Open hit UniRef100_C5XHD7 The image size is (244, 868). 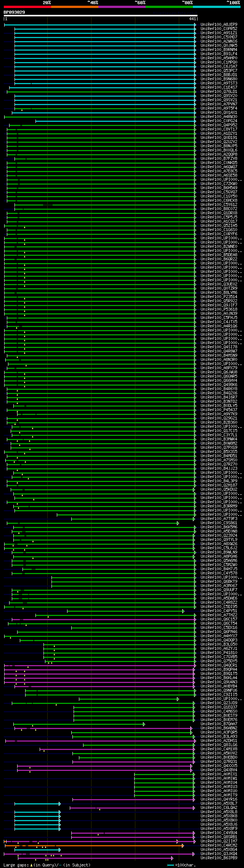click(x=219, y=37)
